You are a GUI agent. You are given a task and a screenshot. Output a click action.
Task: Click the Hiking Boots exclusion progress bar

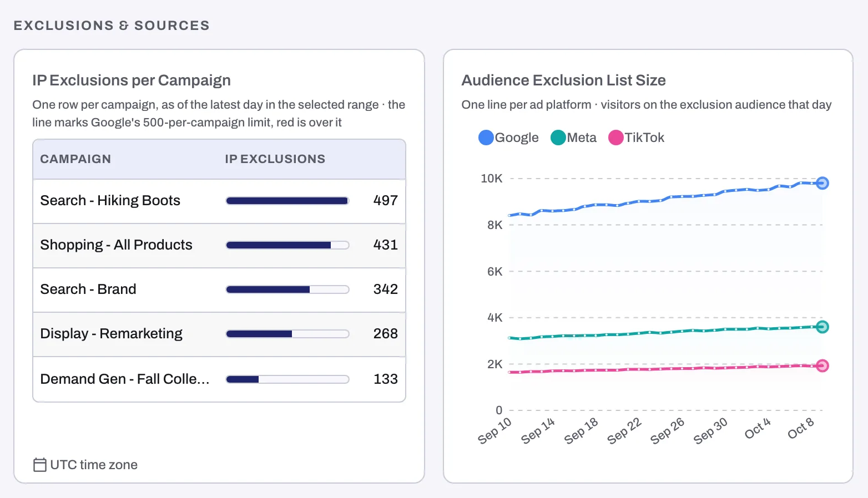click(287, 201)
